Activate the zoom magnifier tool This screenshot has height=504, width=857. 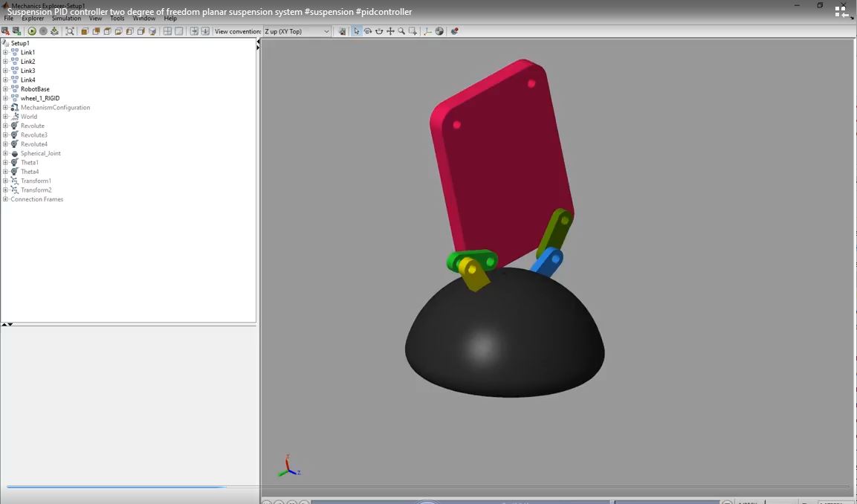pos(401,31)
